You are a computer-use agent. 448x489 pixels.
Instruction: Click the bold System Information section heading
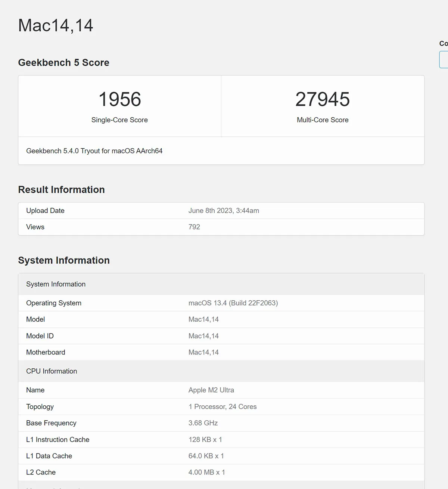[64, 260]
